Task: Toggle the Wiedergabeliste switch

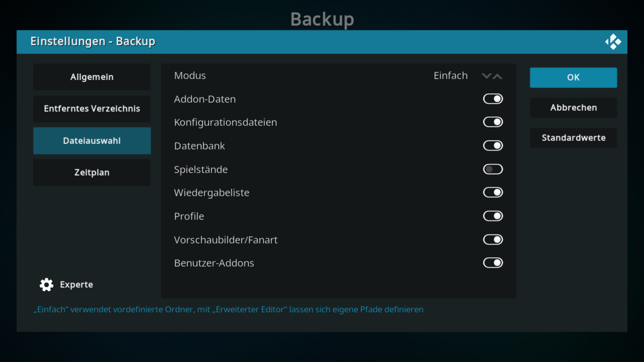Action: point(493,192)
